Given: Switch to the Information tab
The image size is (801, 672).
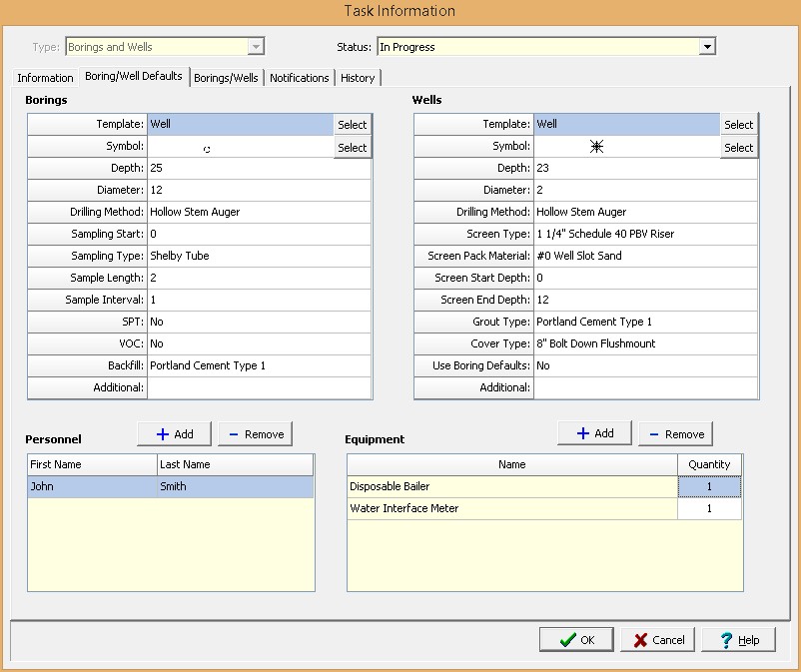Looking at the screenshot, I should [x=45, y=78].
